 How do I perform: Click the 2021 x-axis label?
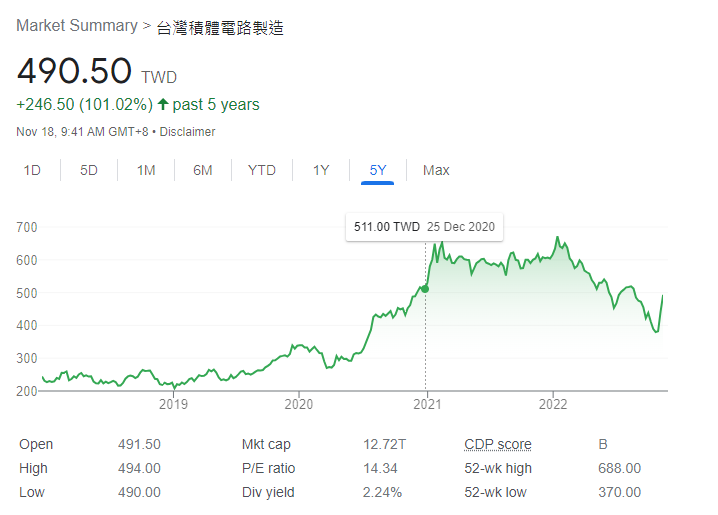pyautogui.click(x=427, y=404)
